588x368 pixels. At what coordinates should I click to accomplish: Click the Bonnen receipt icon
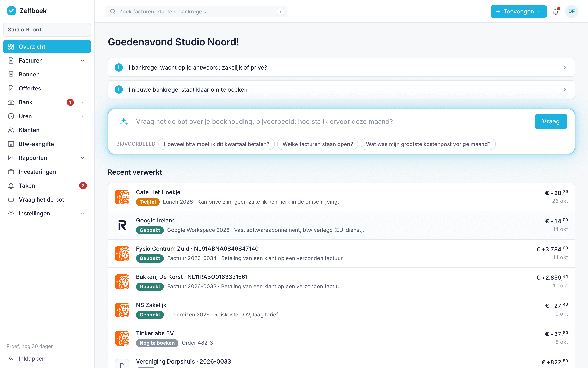tap(11, 74)
